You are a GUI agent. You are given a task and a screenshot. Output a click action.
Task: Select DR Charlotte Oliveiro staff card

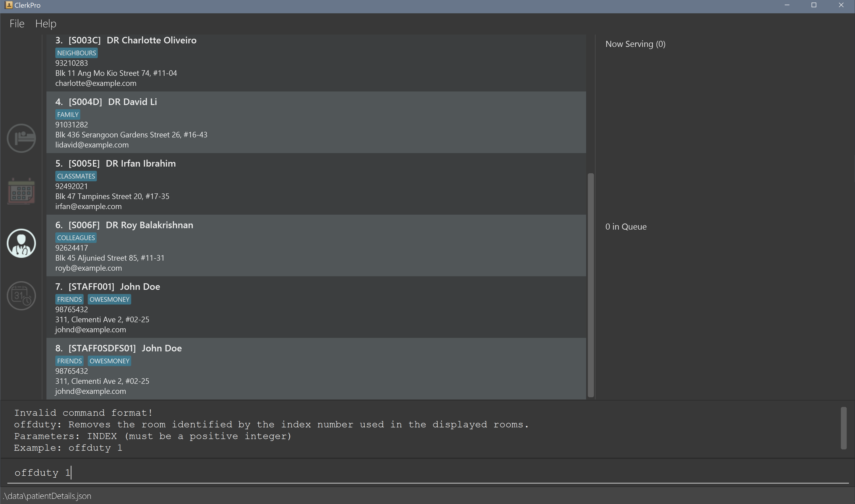[316, 63]
